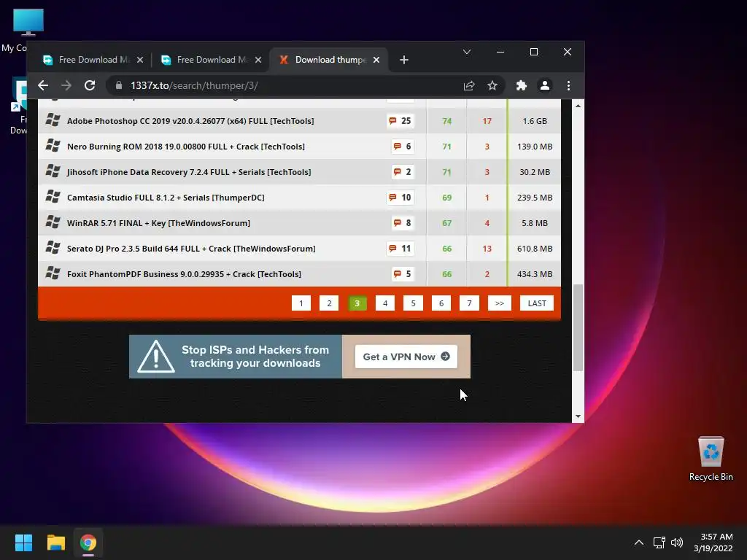Expand the tab search chevron
This screenshot has height=560, width=747.
[467, 52]
